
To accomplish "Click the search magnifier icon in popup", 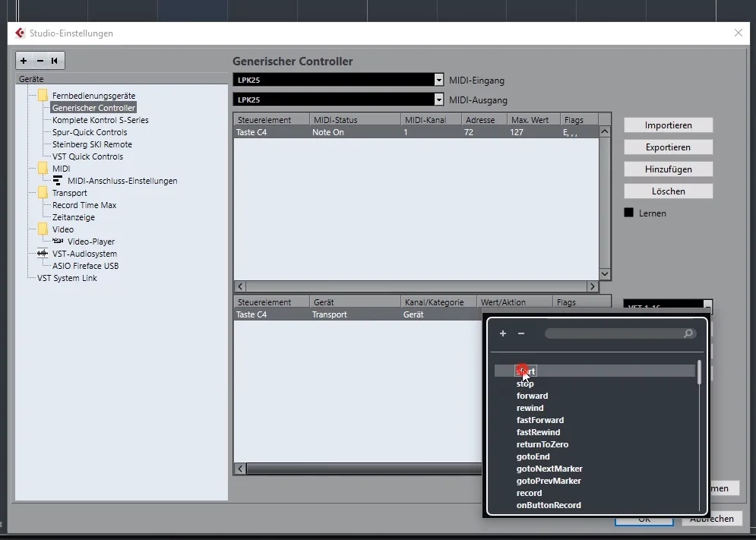I will click(688, 333).
